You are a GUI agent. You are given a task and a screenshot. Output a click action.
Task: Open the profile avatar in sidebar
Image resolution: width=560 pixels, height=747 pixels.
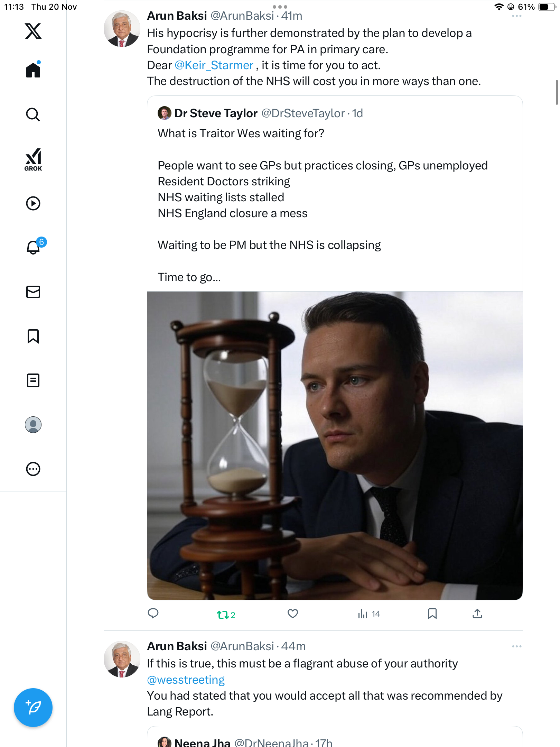(33, 425)
